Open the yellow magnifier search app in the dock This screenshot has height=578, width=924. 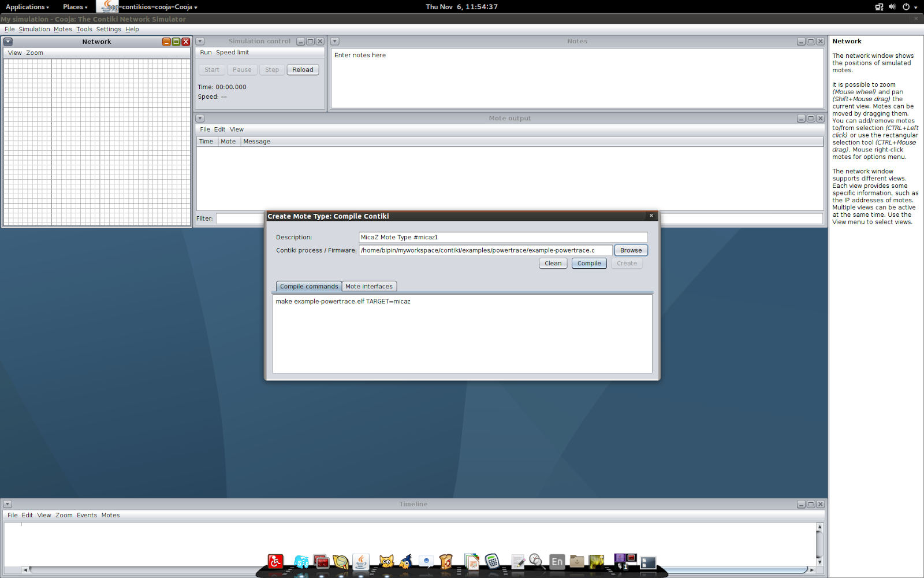pyautogui.click(x=341, y=561)
